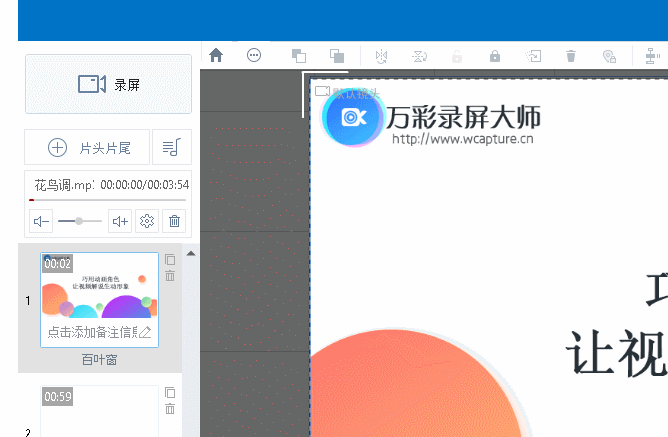668x437 pixels.
Task: Toggle the unlock object icon
Action: pos(458,56)
